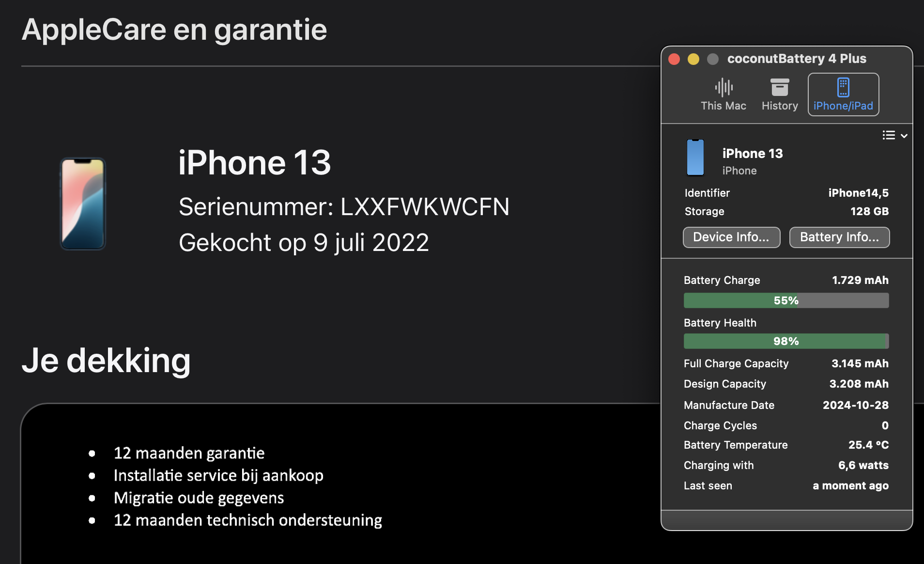Click Migratie oude gegevens item
This screenshot has width=924, height=564.
199,498
